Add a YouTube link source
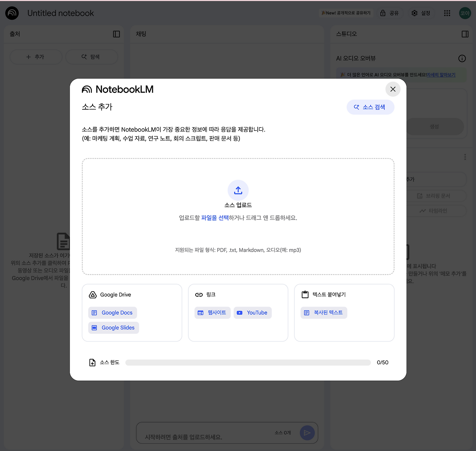Screen dimensions: 476x451 (x=253, y=313)
